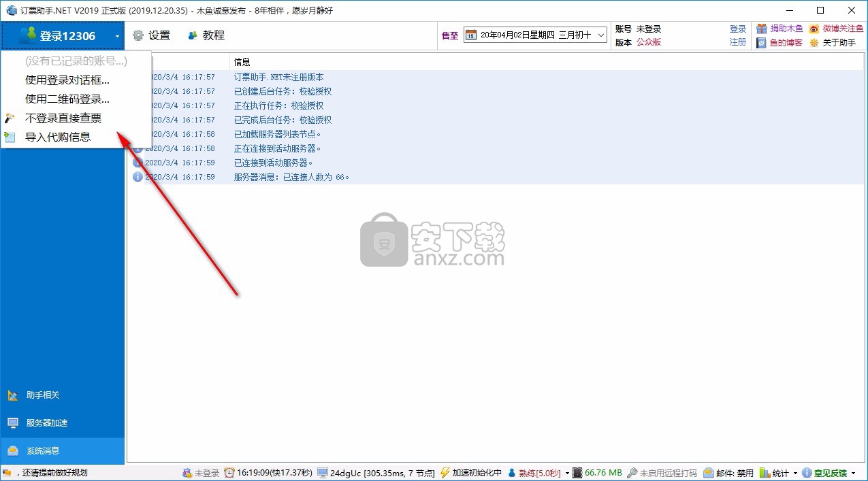Select log row 订票助手.NET未注册版本
This screenshot has width=868, height=481.
click(x=497, y=77)
